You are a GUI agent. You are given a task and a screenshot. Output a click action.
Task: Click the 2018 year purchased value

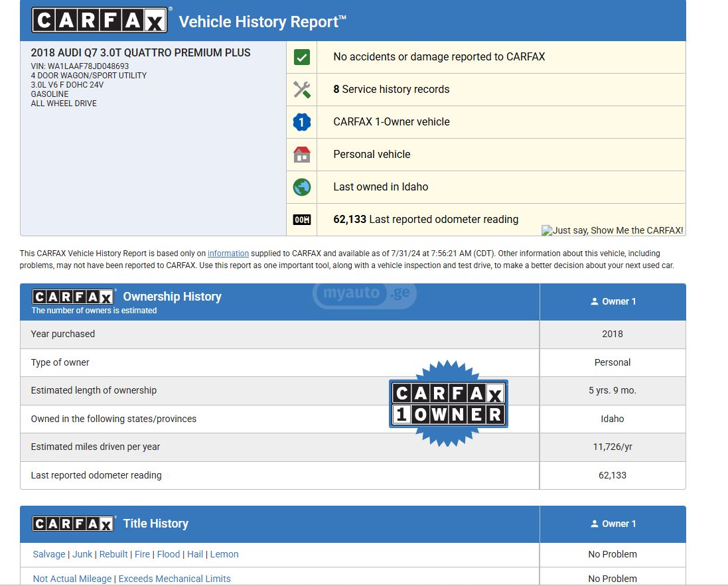tap(613, 334)
